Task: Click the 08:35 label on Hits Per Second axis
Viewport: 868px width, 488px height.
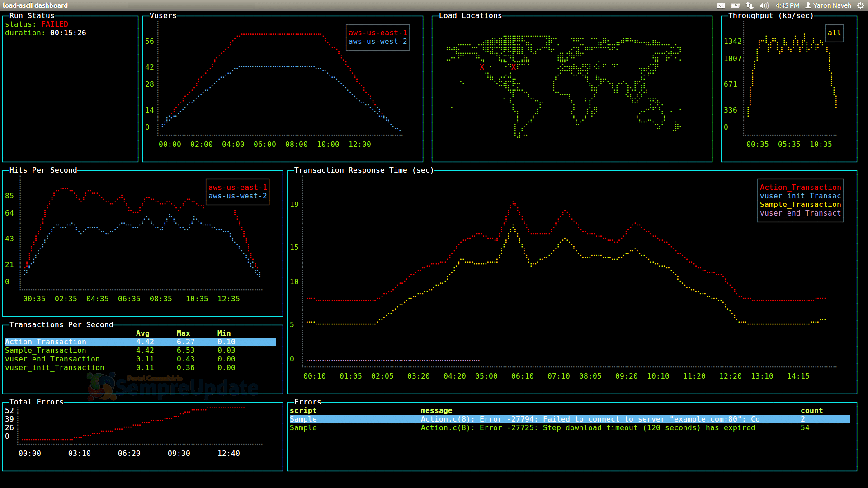Action: [160, 299]
